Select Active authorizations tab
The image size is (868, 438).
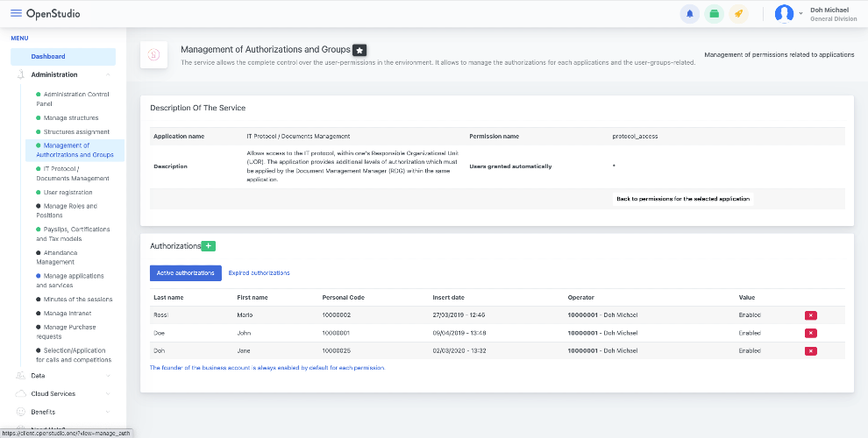click(186, 273)
